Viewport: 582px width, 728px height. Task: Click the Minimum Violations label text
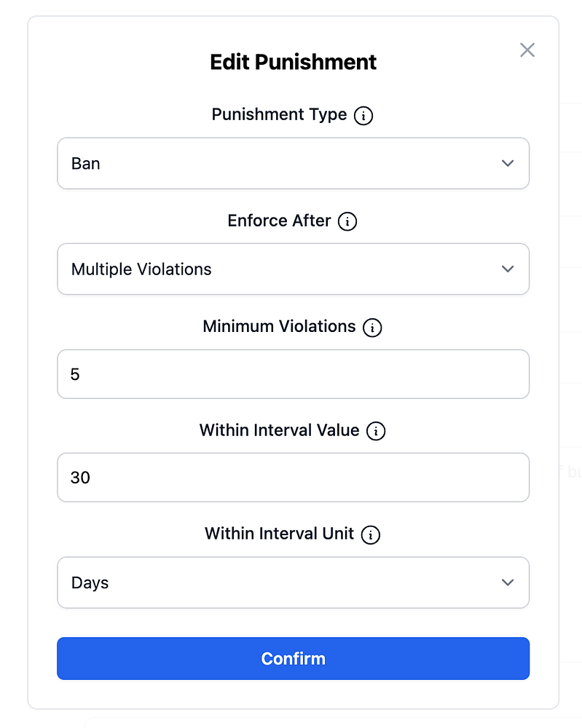pos(279,327)
